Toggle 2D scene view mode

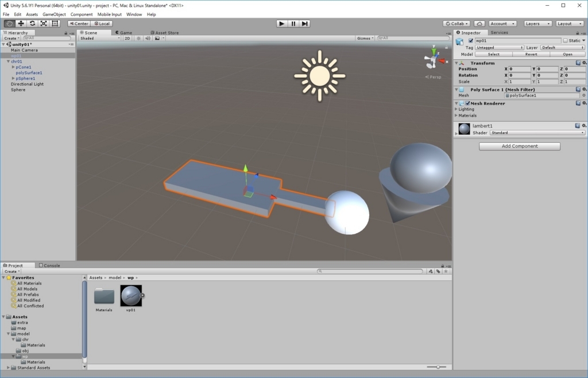click(x=127, y=38)
